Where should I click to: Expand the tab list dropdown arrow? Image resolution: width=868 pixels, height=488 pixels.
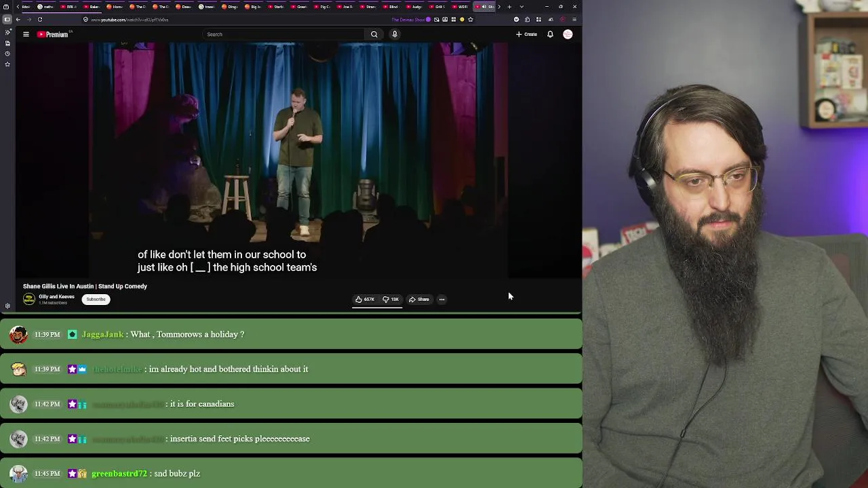[521, 7]
